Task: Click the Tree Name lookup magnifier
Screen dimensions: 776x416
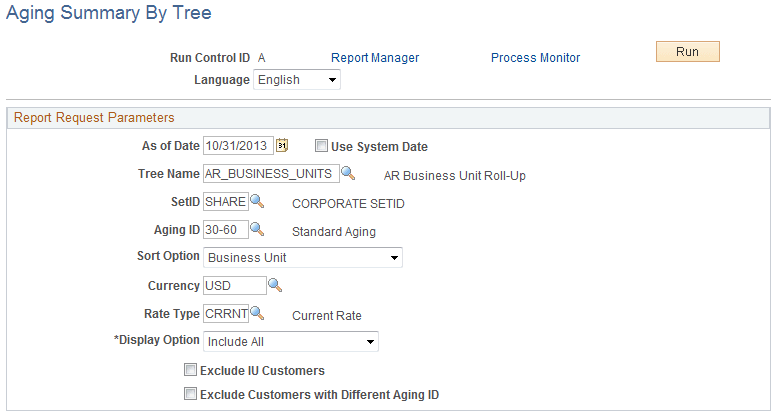Action: click(x=348, y=174)
